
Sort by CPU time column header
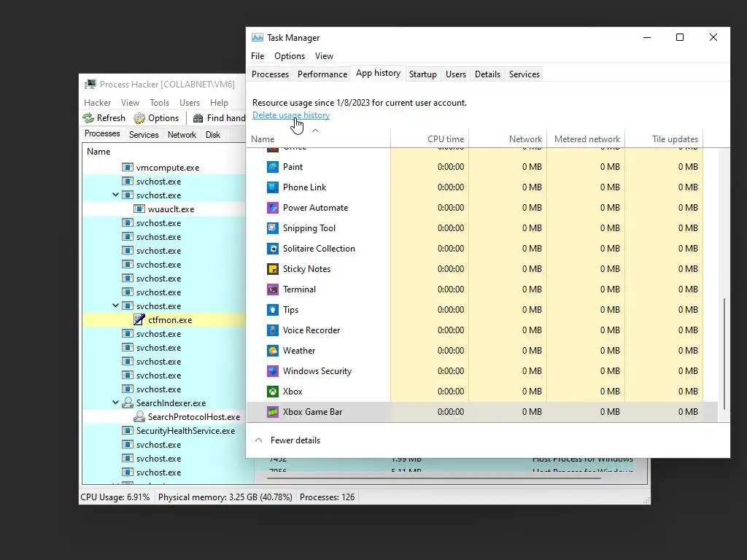pos(430,139)
